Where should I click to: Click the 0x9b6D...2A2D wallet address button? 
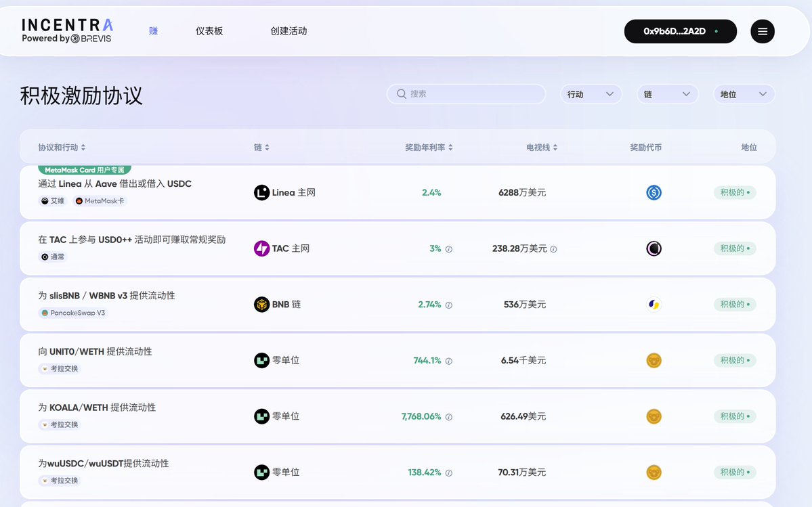pyautogui.click(x=680, y=31)
